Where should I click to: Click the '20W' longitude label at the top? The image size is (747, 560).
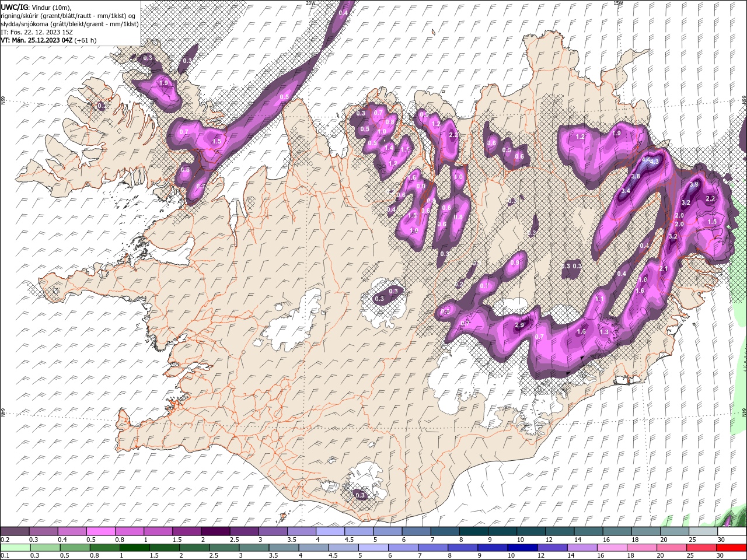310,3
